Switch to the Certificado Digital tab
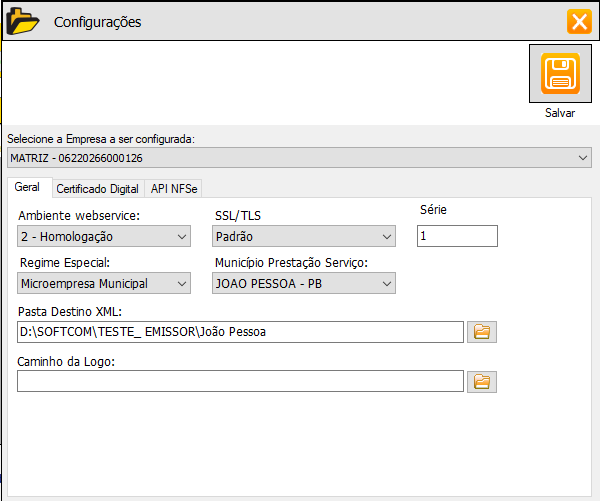 [97, 188]
